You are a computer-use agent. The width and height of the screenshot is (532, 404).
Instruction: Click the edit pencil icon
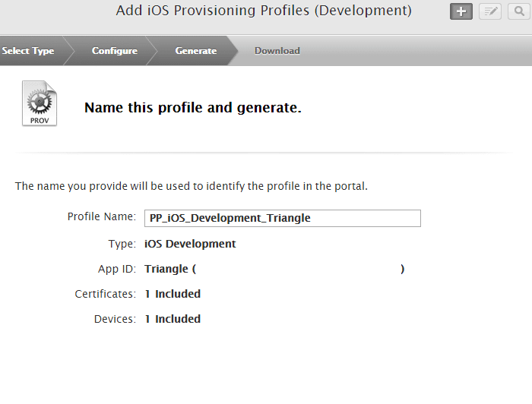click(490, 11)
